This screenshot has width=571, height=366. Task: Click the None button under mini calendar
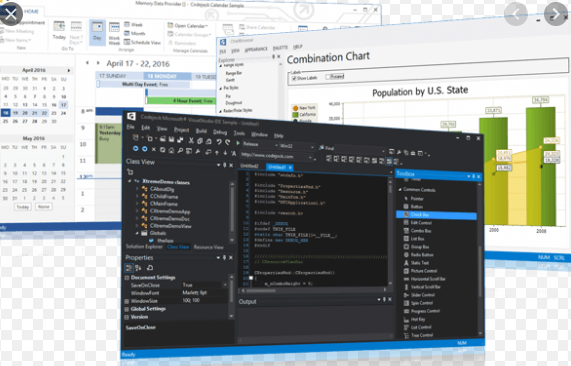click(44, 206)
